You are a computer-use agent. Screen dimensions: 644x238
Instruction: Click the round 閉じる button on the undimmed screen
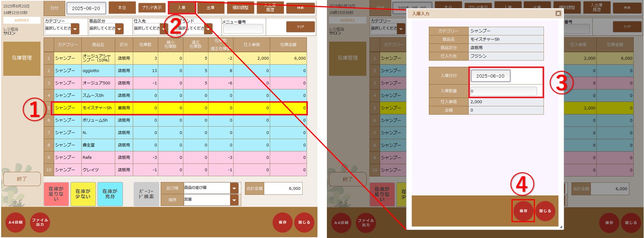(304, 223)
